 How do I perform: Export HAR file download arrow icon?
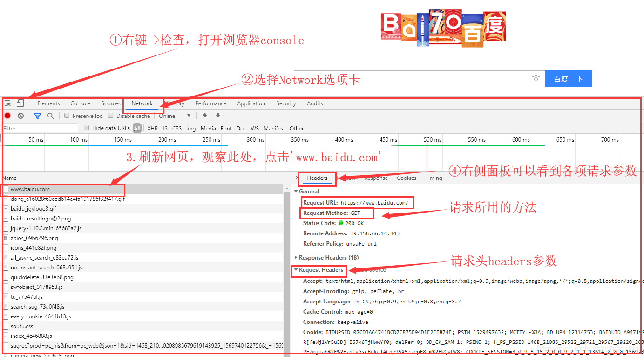[x=217, y=116]
